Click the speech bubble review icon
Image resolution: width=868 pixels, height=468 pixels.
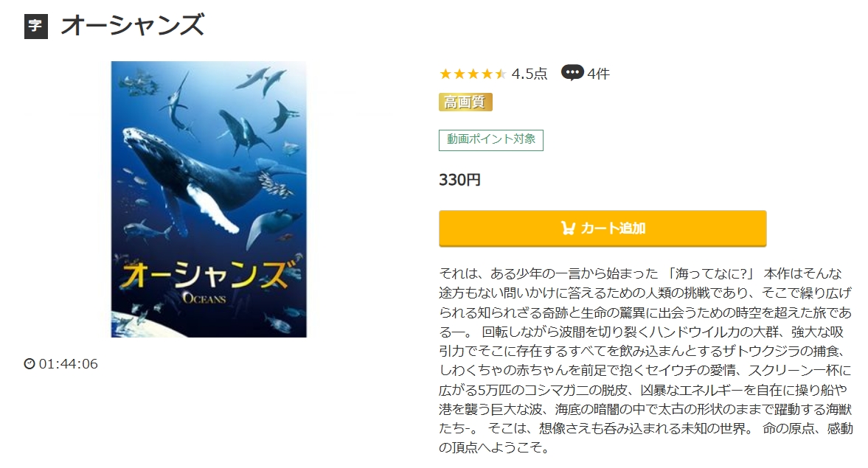point(572,73)
